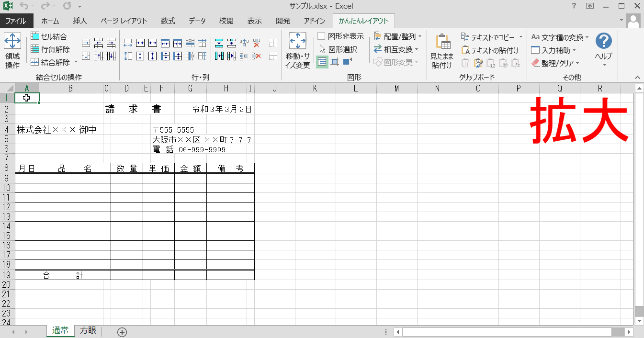Viewport: 644px width, 338px height.
Task: Click the dashed-box horizontal double-arrow column width icon
Action: 128,43
